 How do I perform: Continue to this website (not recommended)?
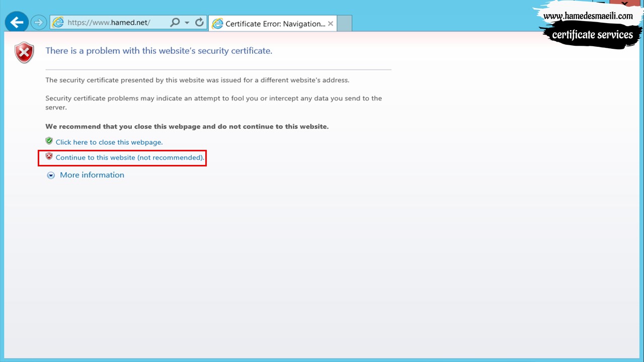pyautogui.click(x=130, y=157)
